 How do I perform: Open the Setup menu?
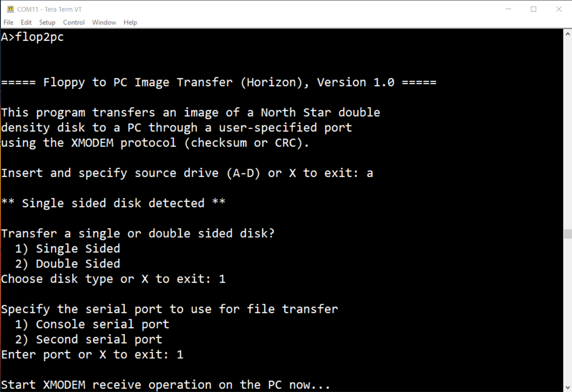47,22
